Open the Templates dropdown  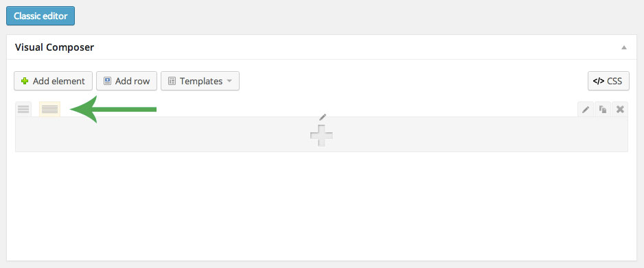click(x=200, y=81)
